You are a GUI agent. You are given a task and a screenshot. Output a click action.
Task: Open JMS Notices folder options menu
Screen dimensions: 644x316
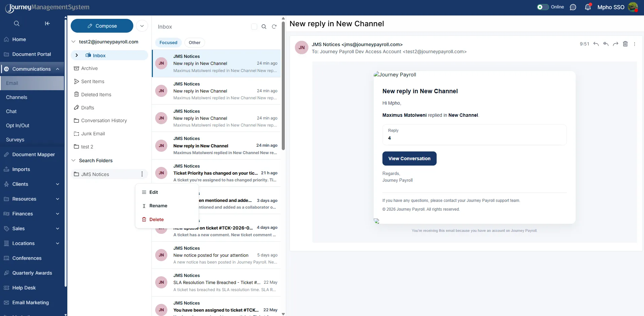pyautogui.click(x=142, y=174)
